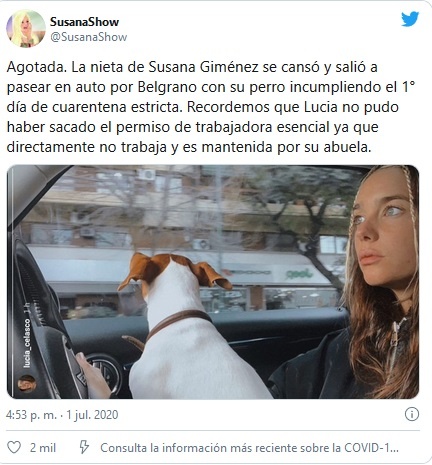Click the small story avatar inside the photo
Image resolution: width=432 pixels, height=465 pixels.
click(27, 383)
